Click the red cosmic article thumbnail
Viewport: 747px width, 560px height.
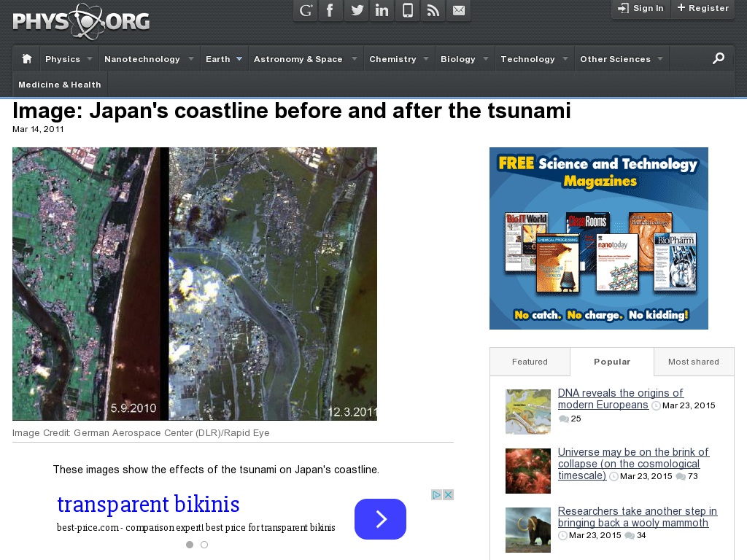pos(528,471)
